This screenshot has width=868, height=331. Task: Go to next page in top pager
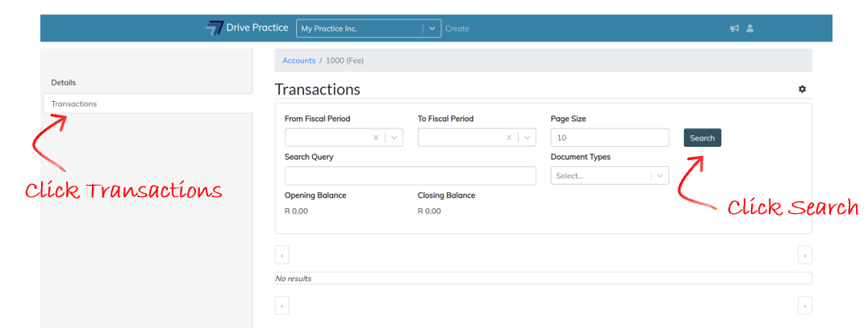804,256
